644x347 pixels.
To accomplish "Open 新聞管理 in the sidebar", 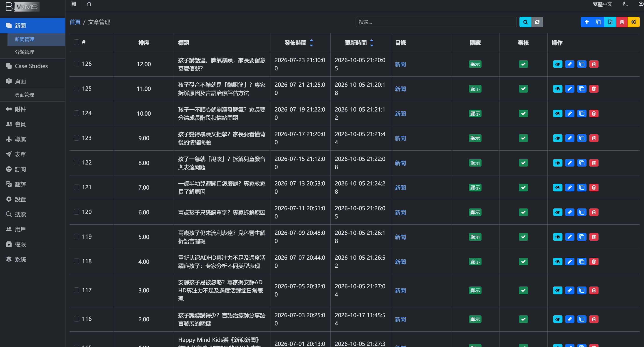I will (x=36, y=39).
